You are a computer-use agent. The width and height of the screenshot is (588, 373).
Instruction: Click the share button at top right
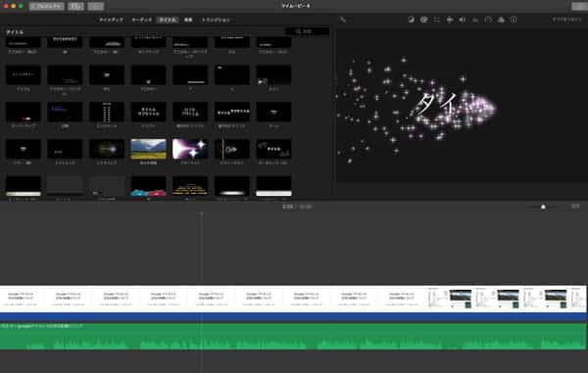579,6
